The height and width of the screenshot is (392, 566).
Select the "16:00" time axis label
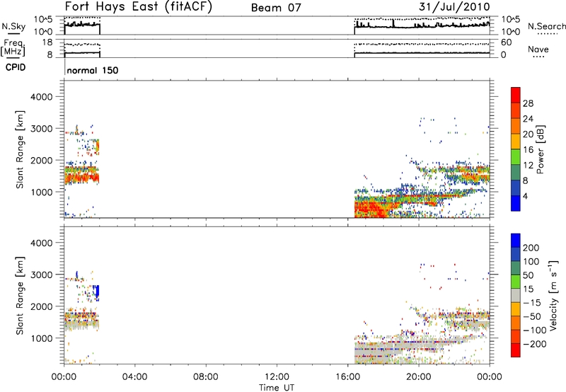(x=347, y=377)
